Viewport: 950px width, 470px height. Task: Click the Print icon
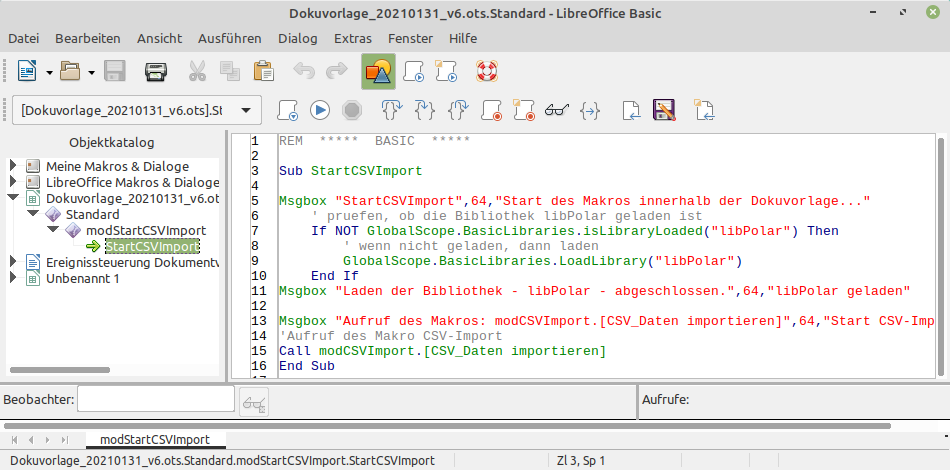click(156, 71)
